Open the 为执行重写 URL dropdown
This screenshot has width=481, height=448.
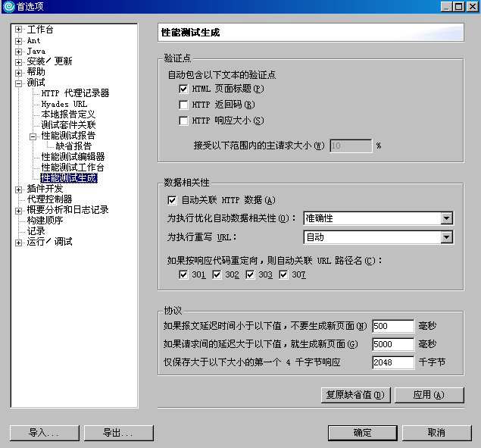(x=447, y=237)
